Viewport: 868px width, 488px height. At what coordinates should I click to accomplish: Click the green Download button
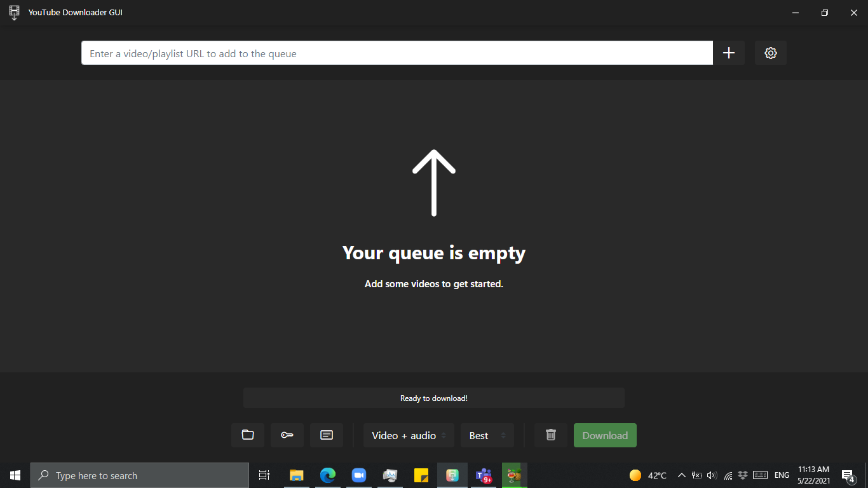(x=604, y=435)
